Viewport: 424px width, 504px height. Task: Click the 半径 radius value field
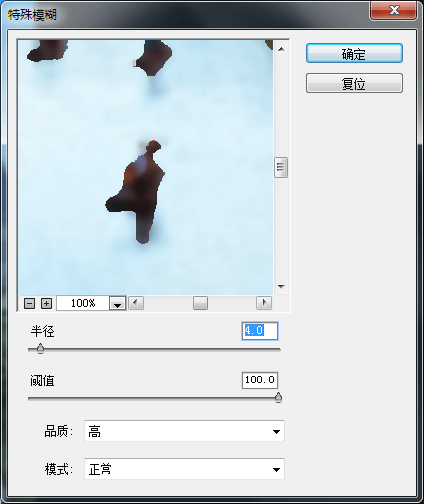tap(260, 331)
